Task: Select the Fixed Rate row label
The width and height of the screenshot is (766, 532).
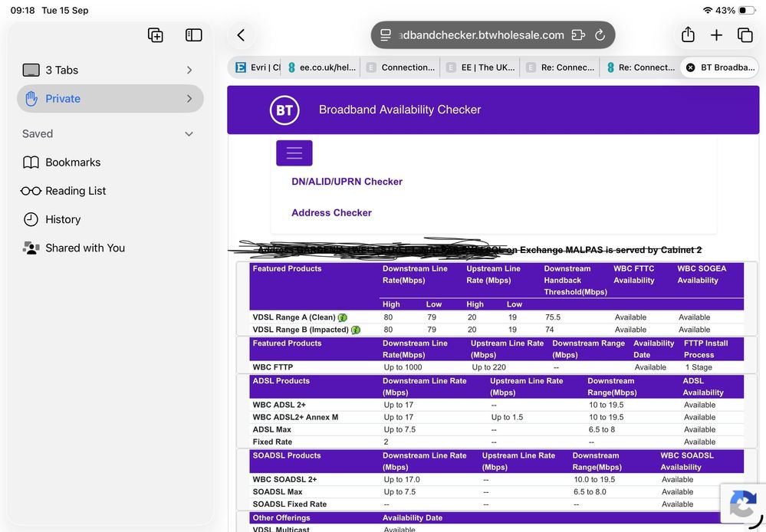Action: click(272, 442)
